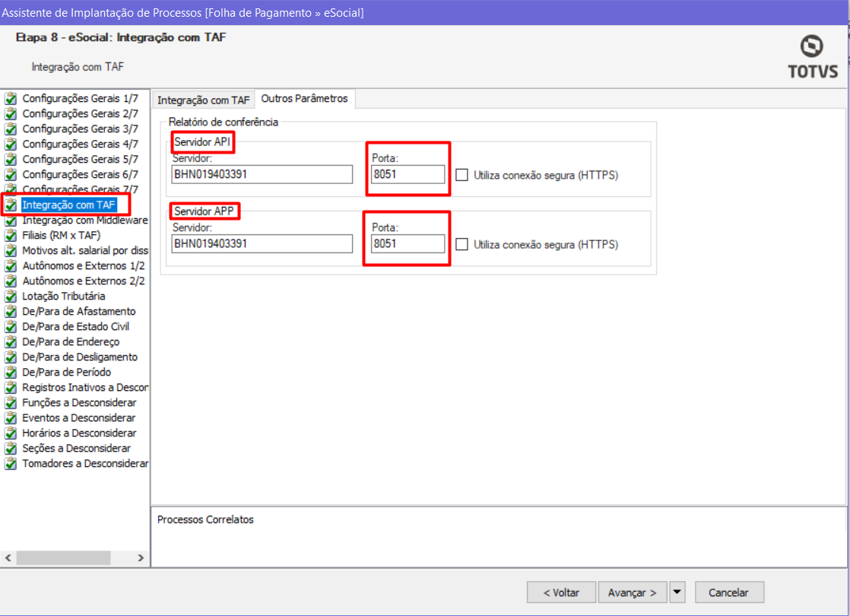850x616 pixels.
Task: Click the step list horizontal scrollbar thumb
Action: point(63,557)
